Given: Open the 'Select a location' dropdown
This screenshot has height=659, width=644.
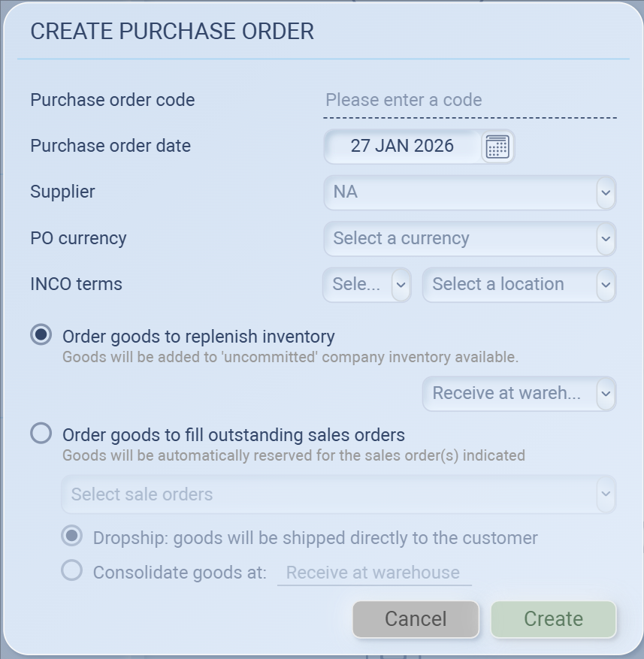Looking at the screenshot, I should pos(509,285).
